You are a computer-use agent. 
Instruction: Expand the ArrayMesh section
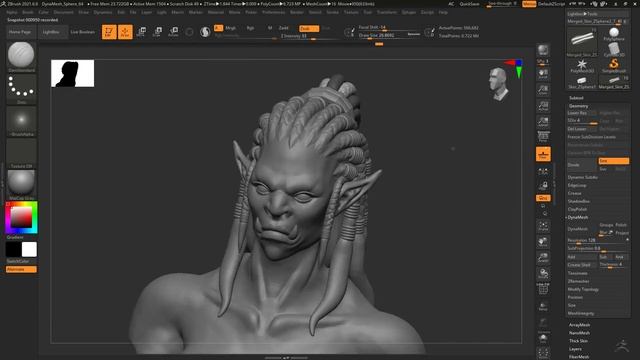point(579,325)
